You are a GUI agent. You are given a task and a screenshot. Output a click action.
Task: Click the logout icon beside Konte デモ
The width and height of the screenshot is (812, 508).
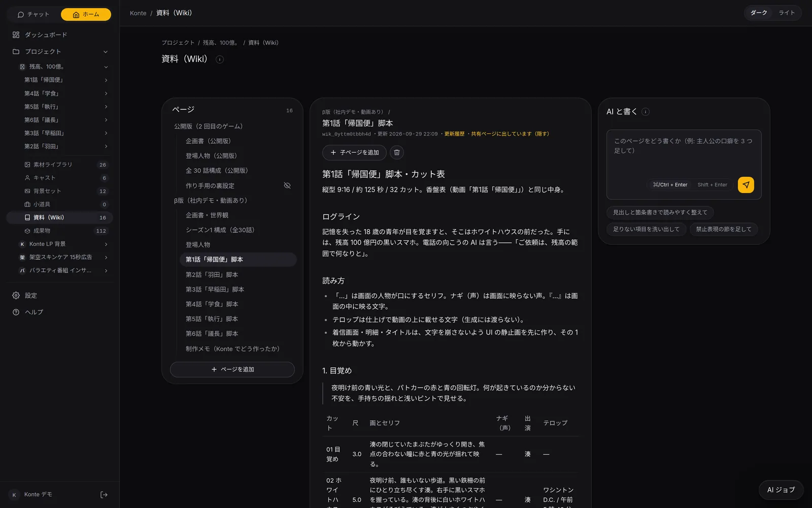point(104,495)
